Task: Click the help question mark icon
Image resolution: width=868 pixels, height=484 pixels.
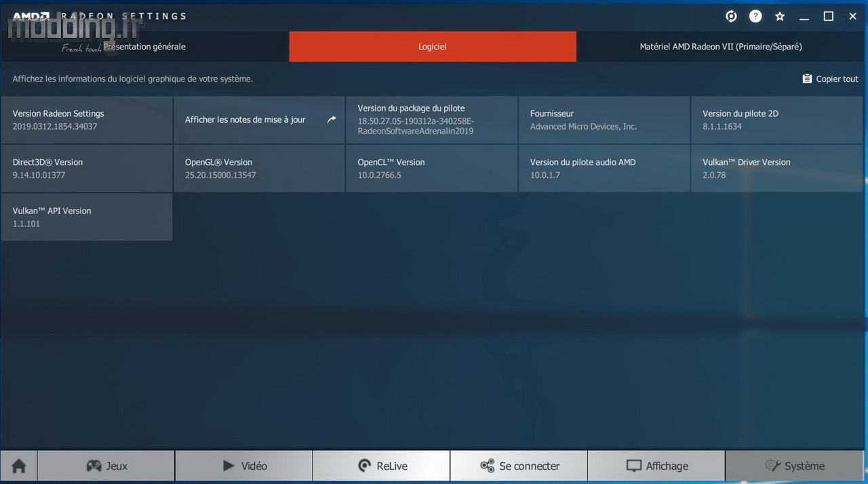Action: (755, 16)
